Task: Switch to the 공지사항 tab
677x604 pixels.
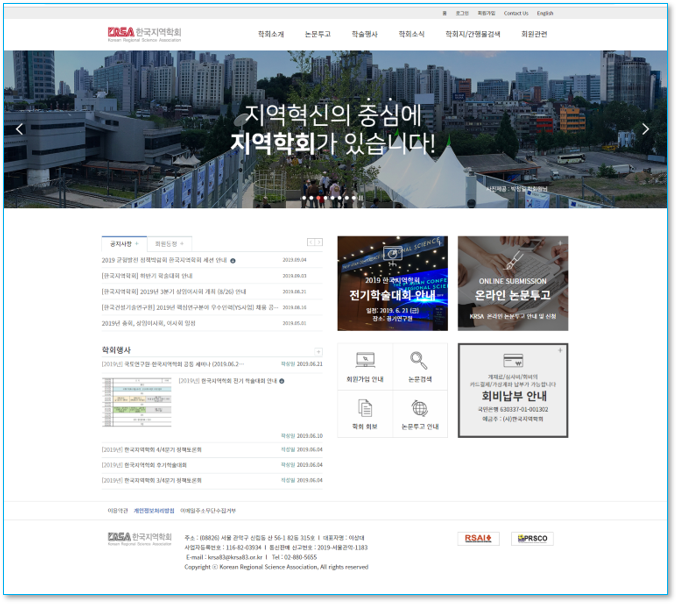Action: point(124,244)
